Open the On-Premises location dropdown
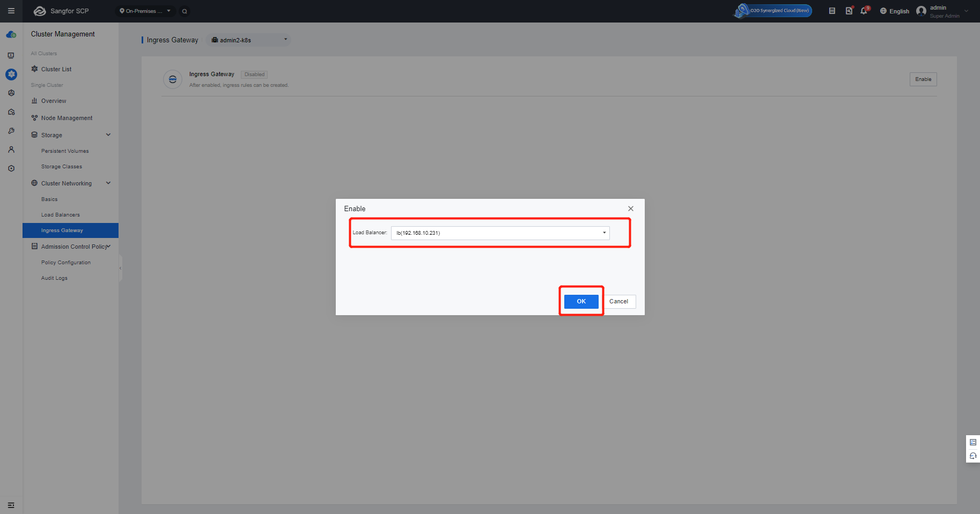The height and width of the screenshot is (514, 980). tap(145, 11)
